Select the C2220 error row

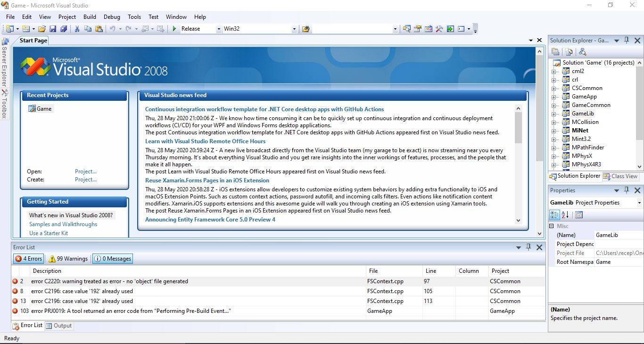click(x=278, y=281)
